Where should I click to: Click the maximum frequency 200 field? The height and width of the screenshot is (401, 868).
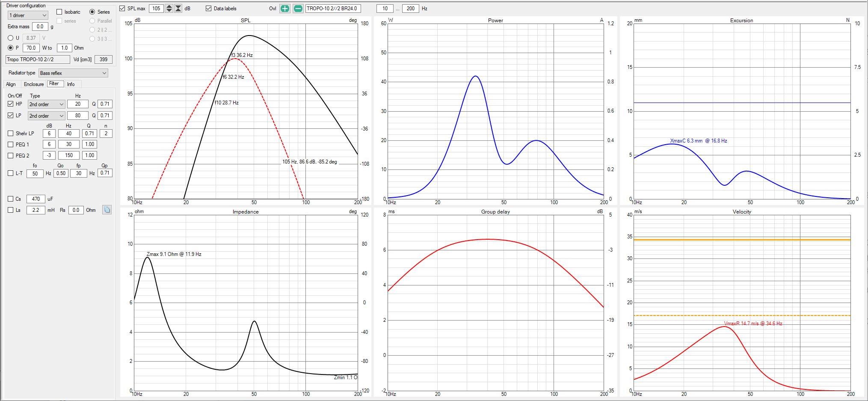(x=411, y=9)
